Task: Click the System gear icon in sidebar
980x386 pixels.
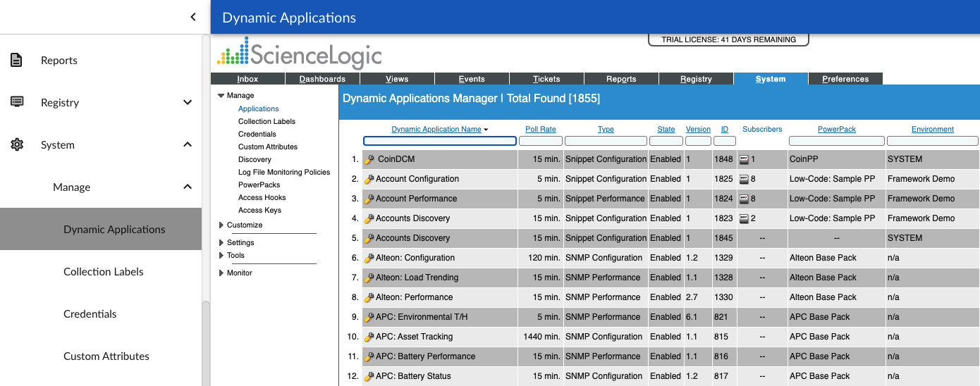Action: (17, 145)
